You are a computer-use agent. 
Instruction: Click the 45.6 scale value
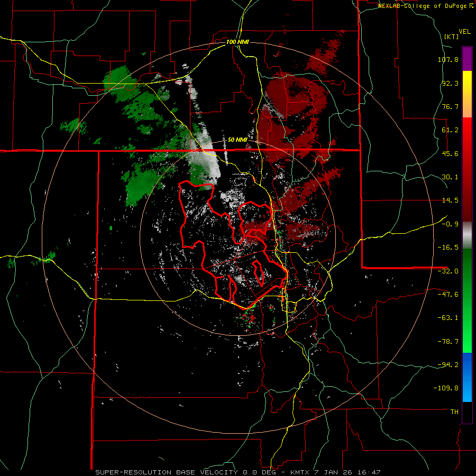(x=450, y=153)
